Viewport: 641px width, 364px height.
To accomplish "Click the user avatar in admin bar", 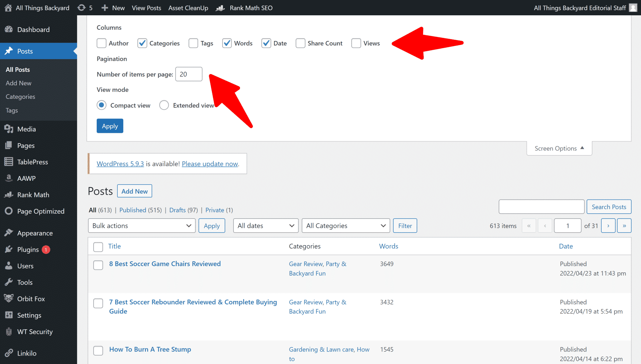I will pyautogui.click(x=633, y=8).
